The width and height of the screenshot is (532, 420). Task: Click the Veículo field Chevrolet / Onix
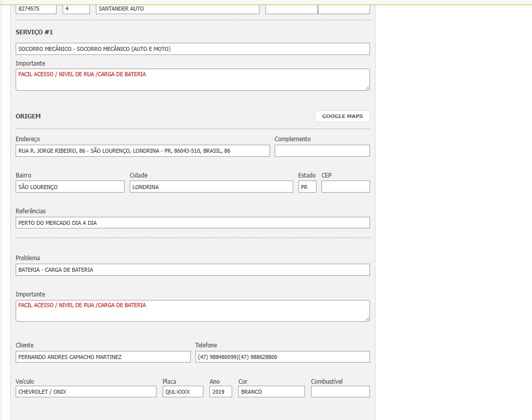click(x=86, y=392)
